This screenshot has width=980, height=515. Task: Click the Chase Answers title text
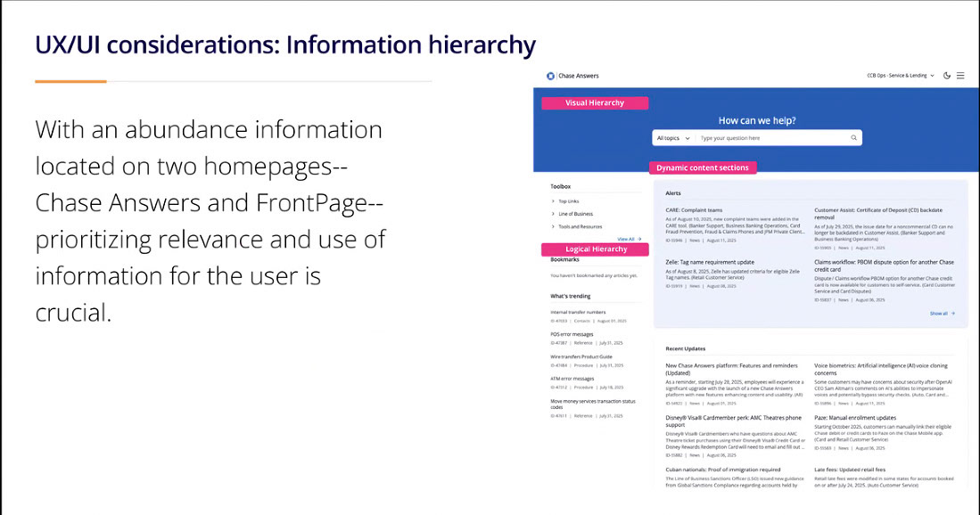[x=578, y=76]
